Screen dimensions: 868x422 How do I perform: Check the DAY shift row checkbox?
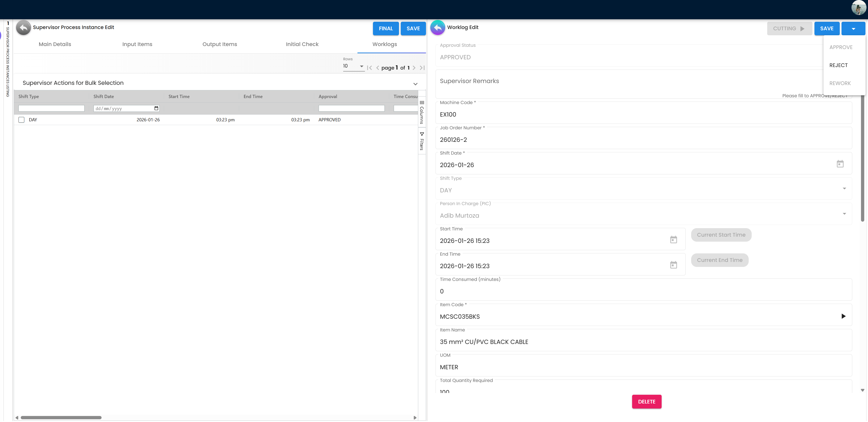click(21, 120)
